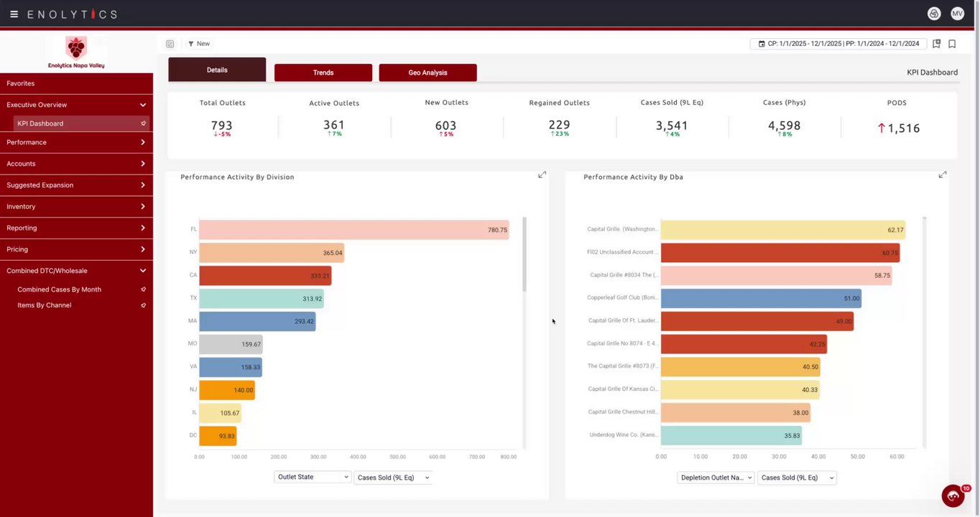This screenshot has width=980, height=517.
Task: Open the CP/PP date range picker
Action: point(838,44)
